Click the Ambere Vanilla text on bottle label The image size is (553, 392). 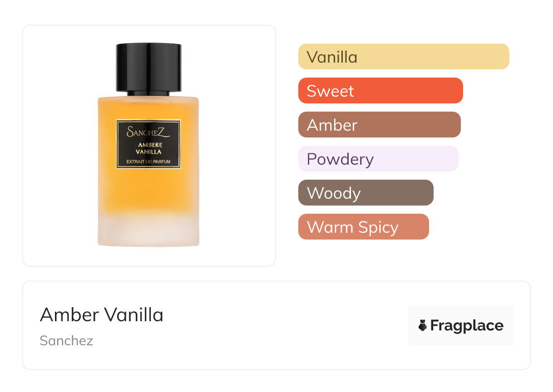point(149,148)
